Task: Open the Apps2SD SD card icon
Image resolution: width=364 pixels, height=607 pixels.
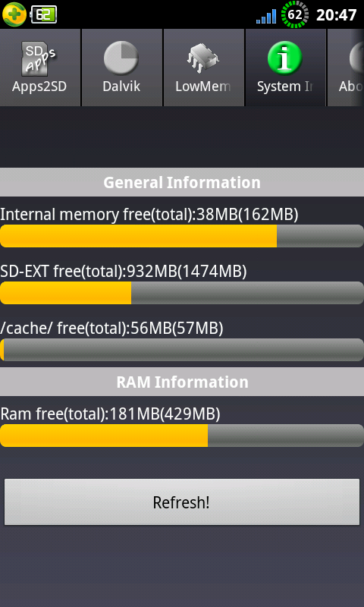Action: click(x=39, y=58)
